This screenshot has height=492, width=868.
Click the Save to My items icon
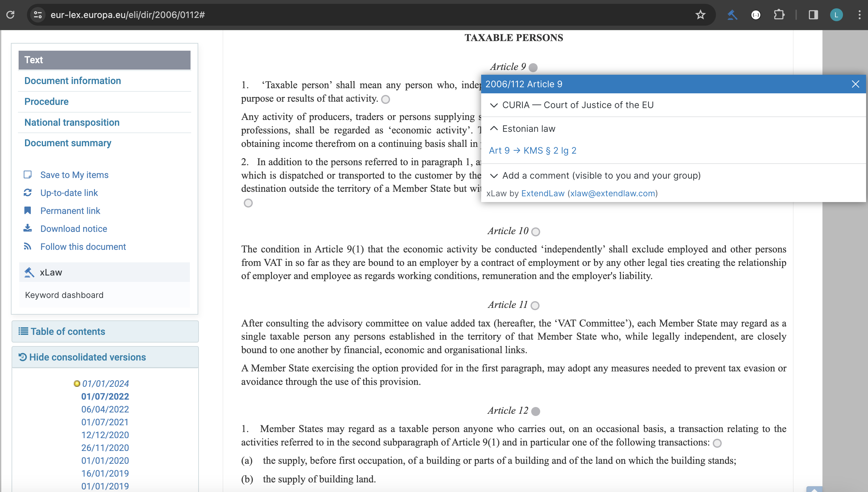pos(28,175)
